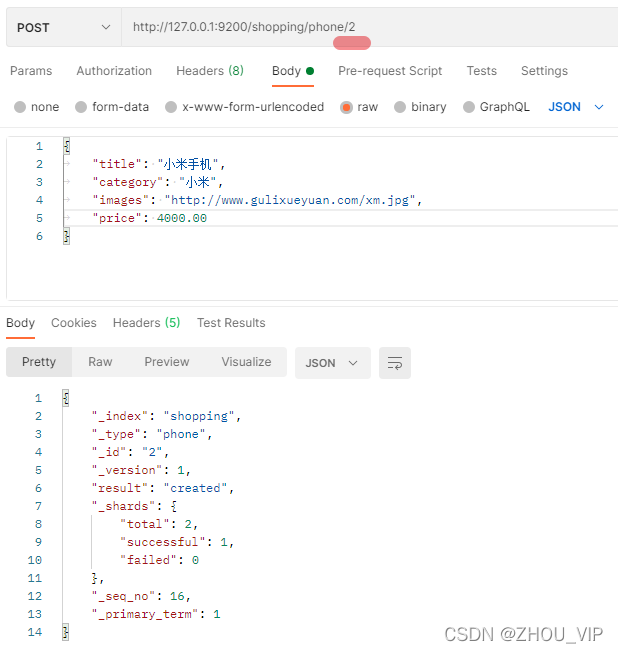The width and height of the screenshot is (618, 653).
Task: Click the "_seq_no": 16 response line
Action: 141,596
